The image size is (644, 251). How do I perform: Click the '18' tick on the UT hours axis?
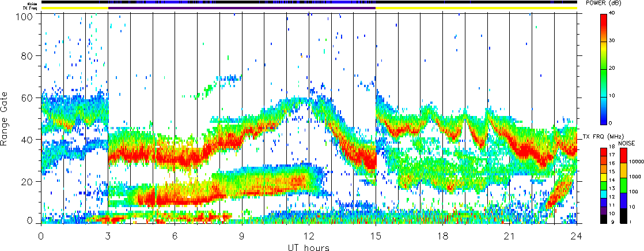coord(443,235)
